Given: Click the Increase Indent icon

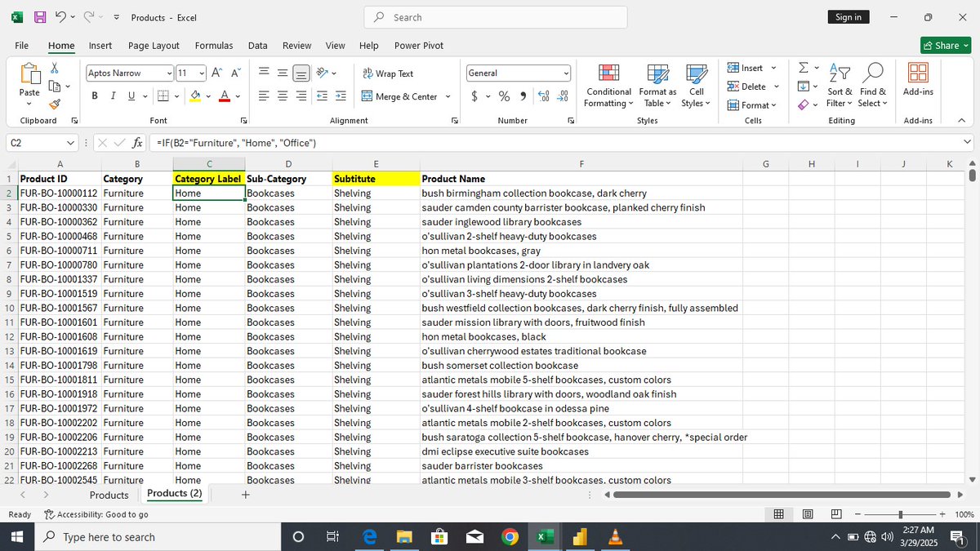Looking at the screenshot, I should coord(341,96).
